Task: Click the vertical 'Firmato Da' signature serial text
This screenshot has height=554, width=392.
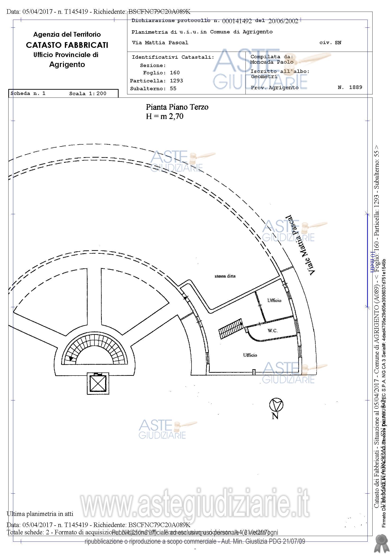Action: (x=384, y=393)
